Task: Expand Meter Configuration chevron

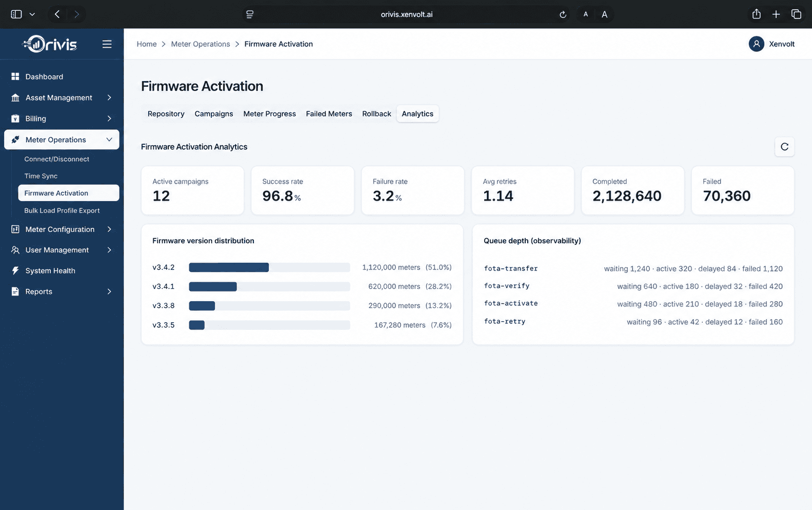Action: tap(109, 229)
